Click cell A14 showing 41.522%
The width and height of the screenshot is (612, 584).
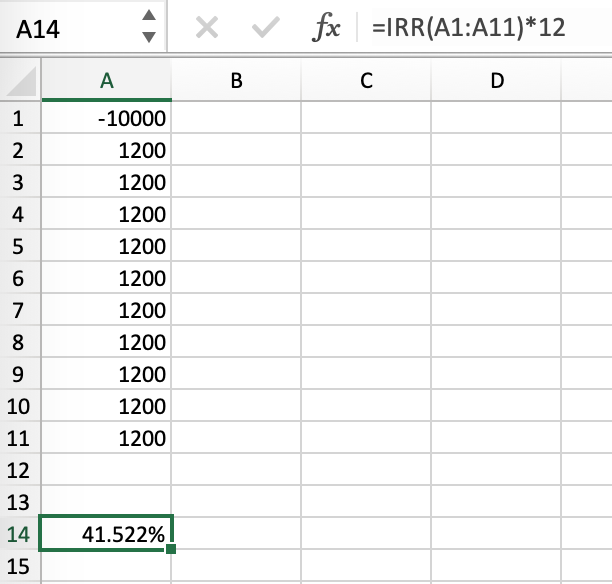point(106,533)
